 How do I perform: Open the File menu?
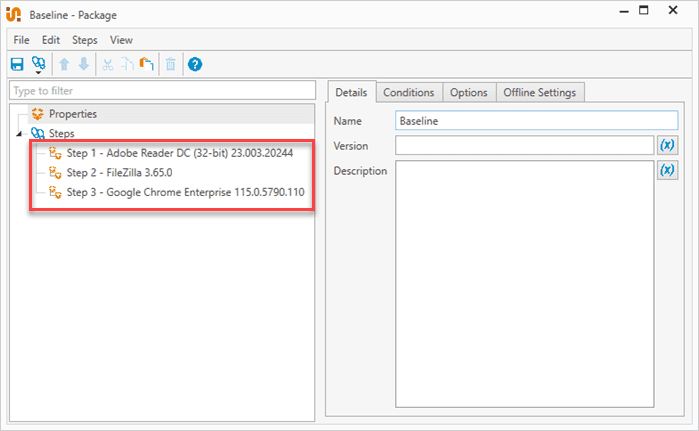[x=21, y=40]
